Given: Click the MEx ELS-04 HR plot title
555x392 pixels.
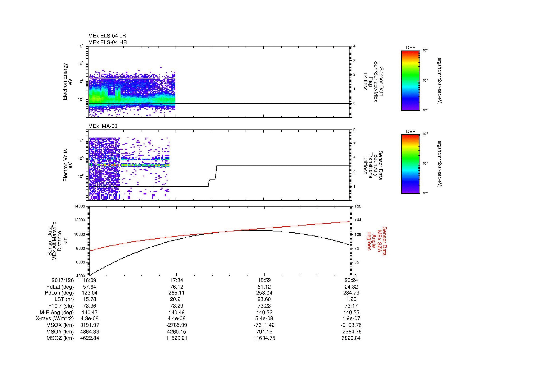Looking at the screenshot, I should tap(107, 42).
